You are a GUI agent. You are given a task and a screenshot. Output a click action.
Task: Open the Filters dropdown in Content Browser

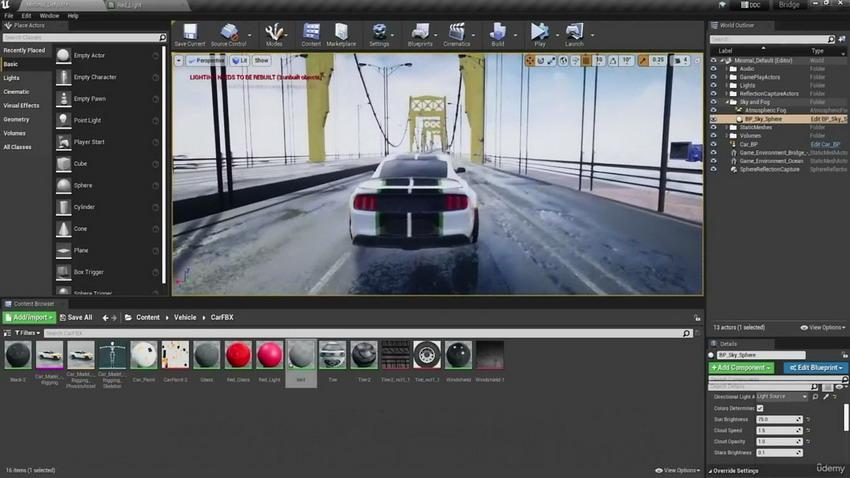tap(27, 333)
